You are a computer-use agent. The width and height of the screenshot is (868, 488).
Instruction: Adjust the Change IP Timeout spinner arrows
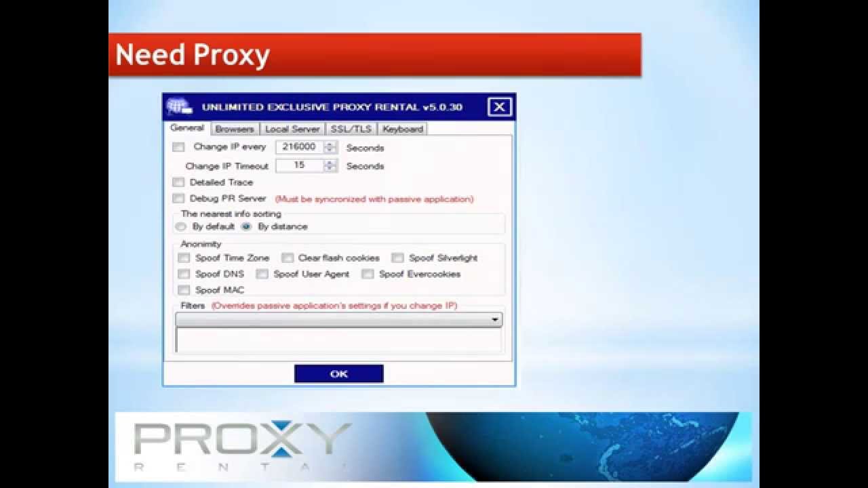coord(330,165)
